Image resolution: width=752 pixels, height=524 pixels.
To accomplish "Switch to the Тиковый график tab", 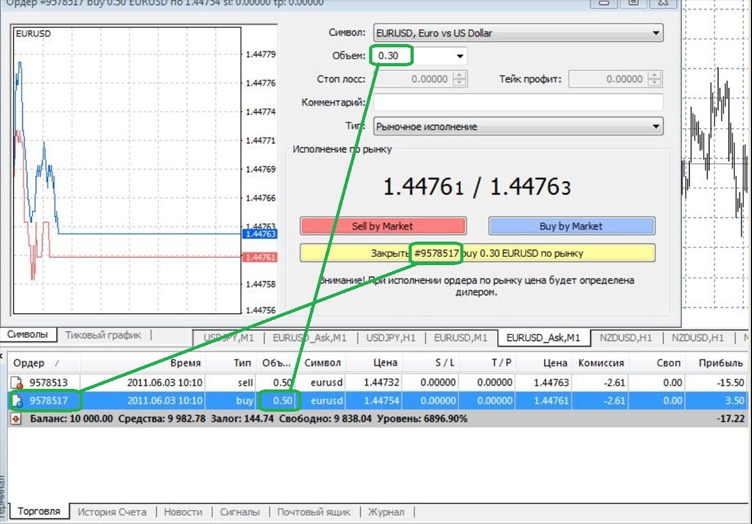I will [103, 335].
